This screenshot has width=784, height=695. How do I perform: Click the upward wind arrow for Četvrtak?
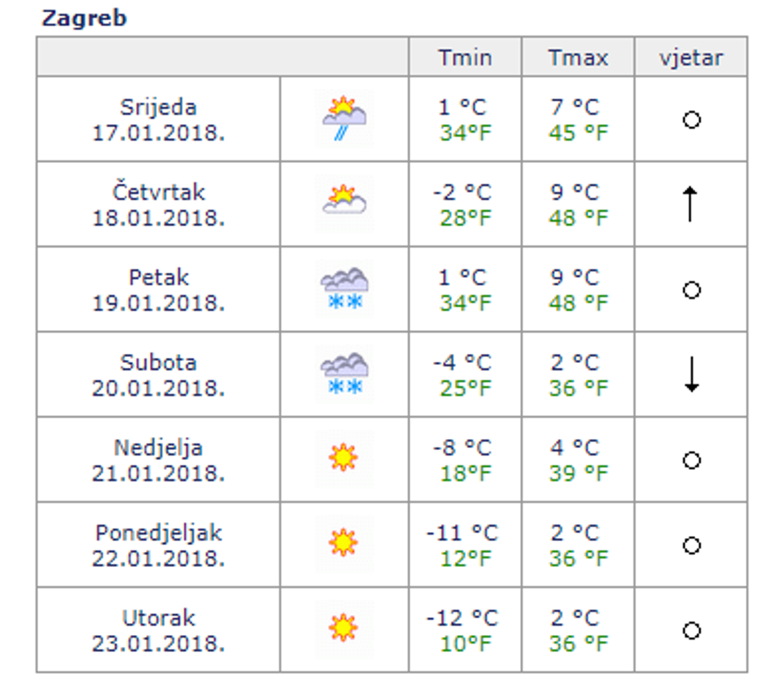click(x=691, y=203)
